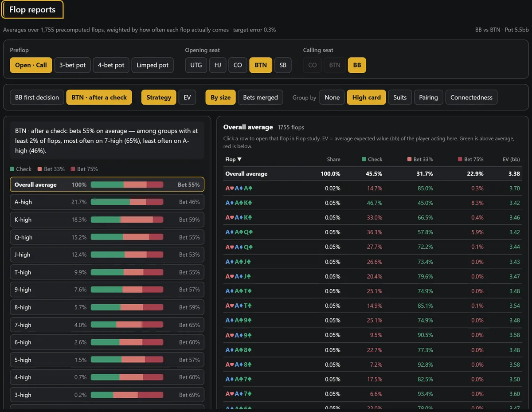The width and height of the screenshot is (532, 412).
Task: Switch to BB first decision
Action: tap(37, 98)
